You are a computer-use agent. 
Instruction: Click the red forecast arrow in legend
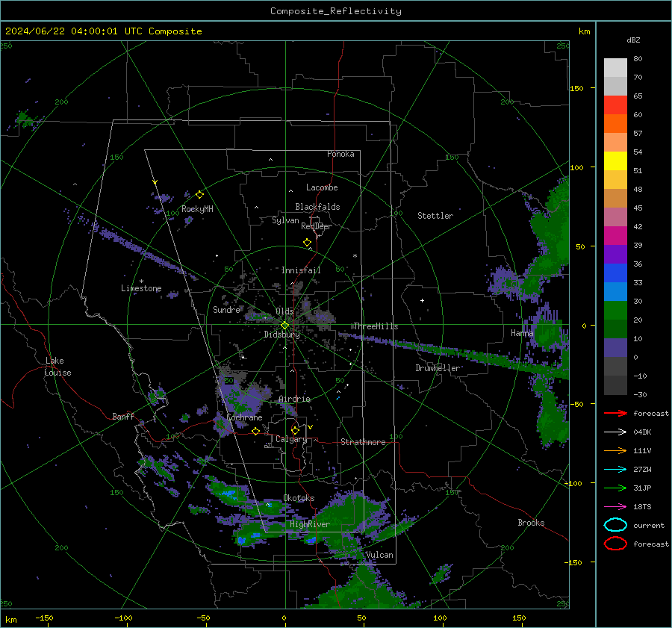[615, 413]
